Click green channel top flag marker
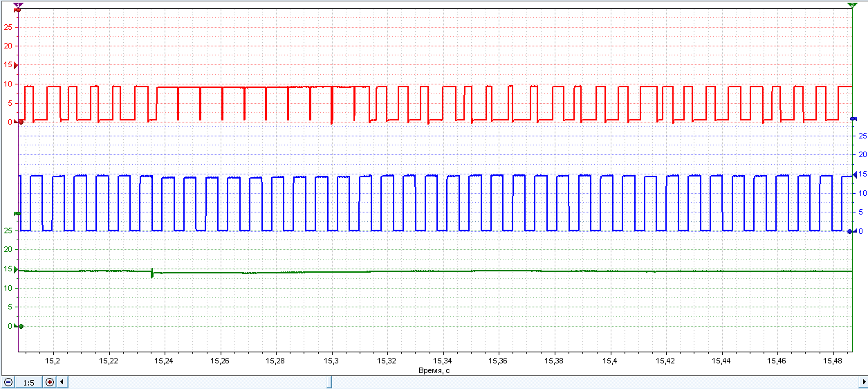The height and width of the screenshot is (389, 868). tap(17, 213)
